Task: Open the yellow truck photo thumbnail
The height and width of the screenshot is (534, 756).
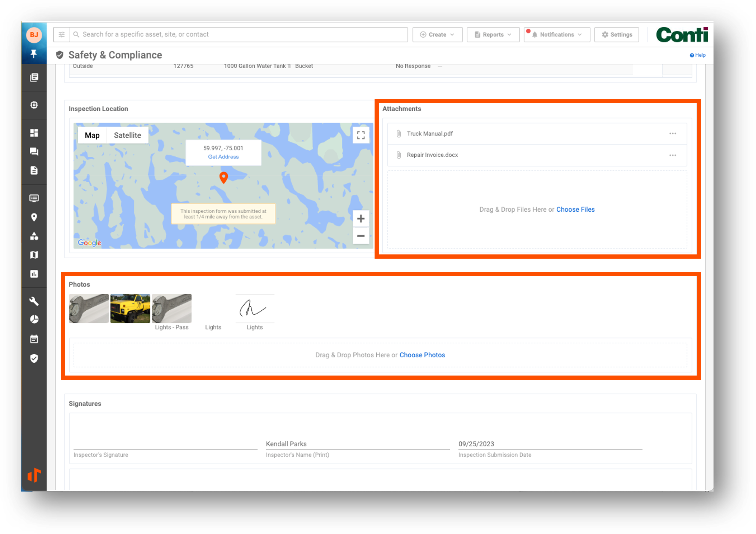Action: tap(130, 308)
